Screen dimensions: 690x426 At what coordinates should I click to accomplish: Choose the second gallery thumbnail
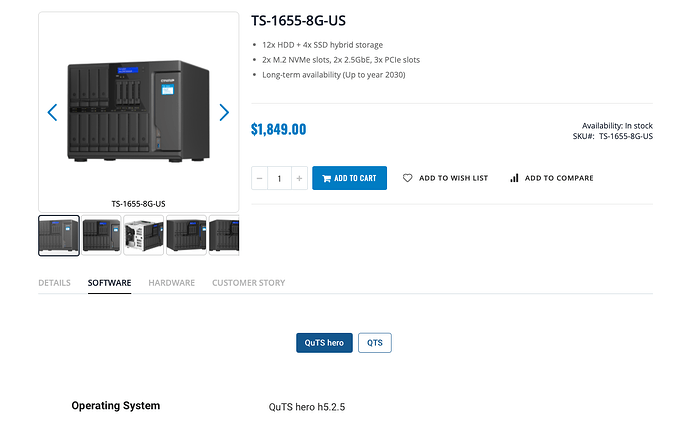coord(102,235)
